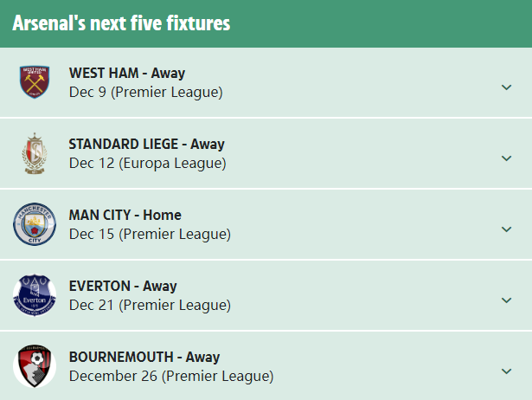Expand the Standard Liege fixture chevron

coord(507,158)
